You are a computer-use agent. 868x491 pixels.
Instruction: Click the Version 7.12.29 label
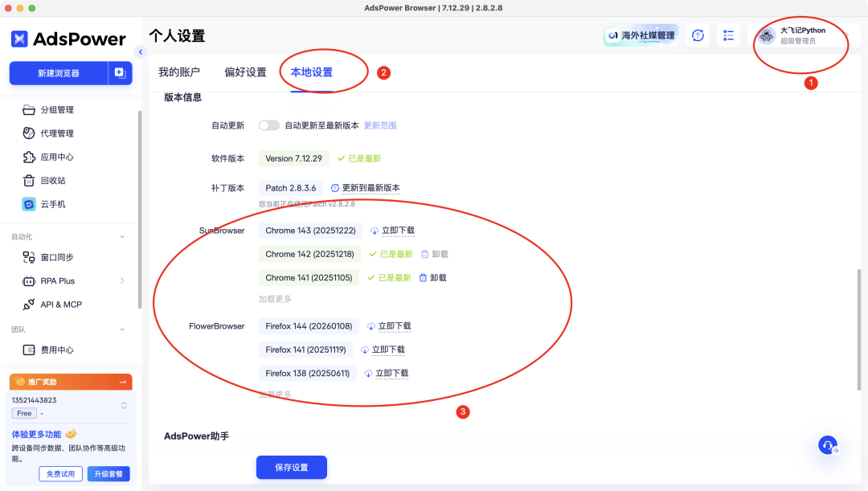293,158
